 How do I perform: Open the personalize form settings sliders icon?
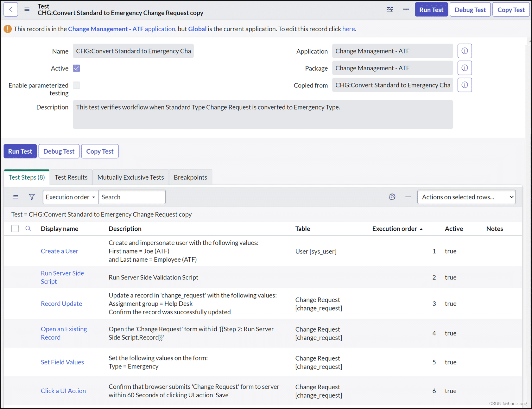390,10
